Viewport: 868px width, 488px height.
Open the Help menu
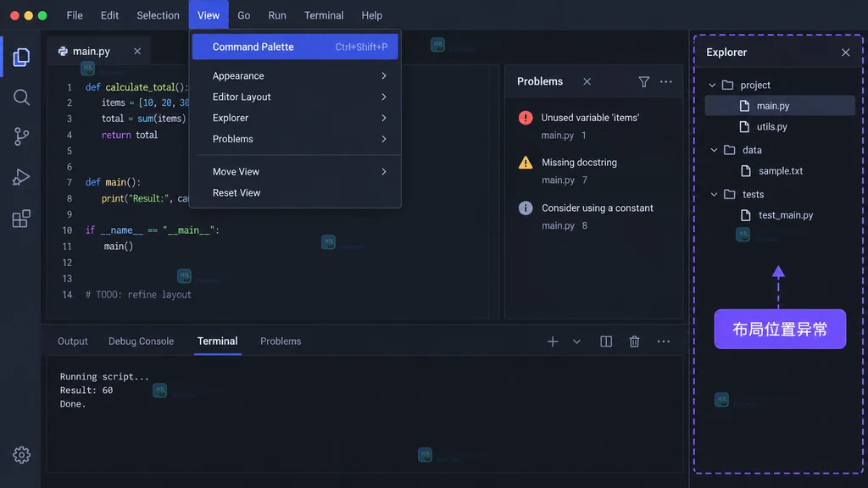tap(372, 15)
